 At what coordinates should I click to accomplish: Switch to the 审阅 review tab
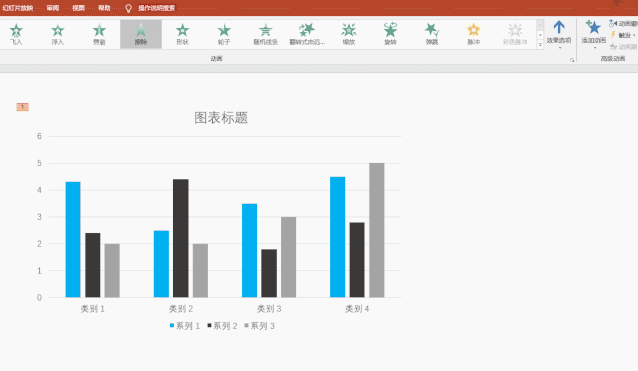(52, 8)
